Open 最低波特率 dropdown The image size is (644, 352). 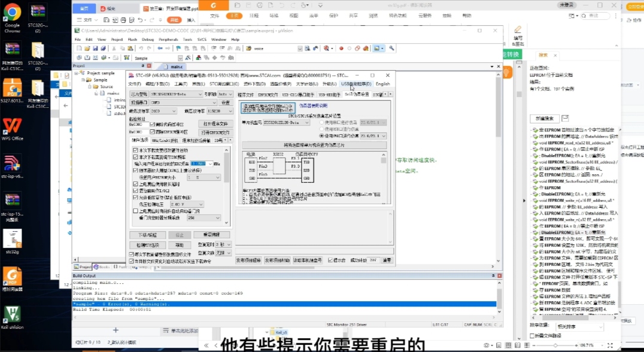163,111
